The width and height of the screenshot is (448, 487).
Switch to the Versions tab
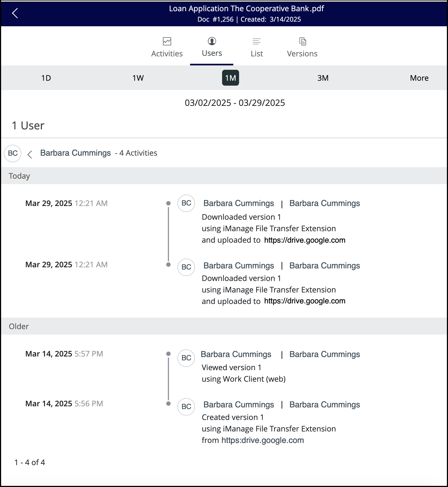[x=302, y=54]
